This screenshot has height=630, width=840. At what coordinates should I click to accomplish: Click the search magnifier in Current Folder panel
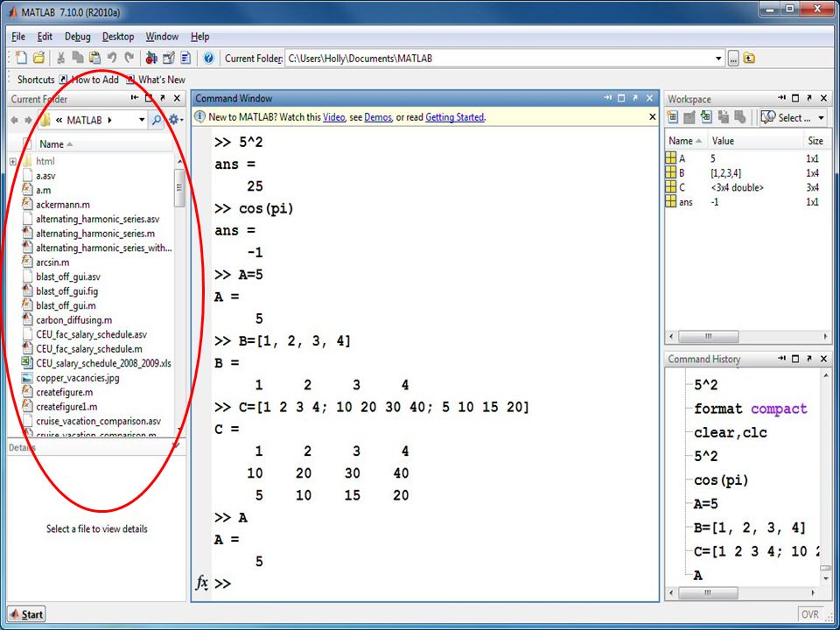coord(157,120)
